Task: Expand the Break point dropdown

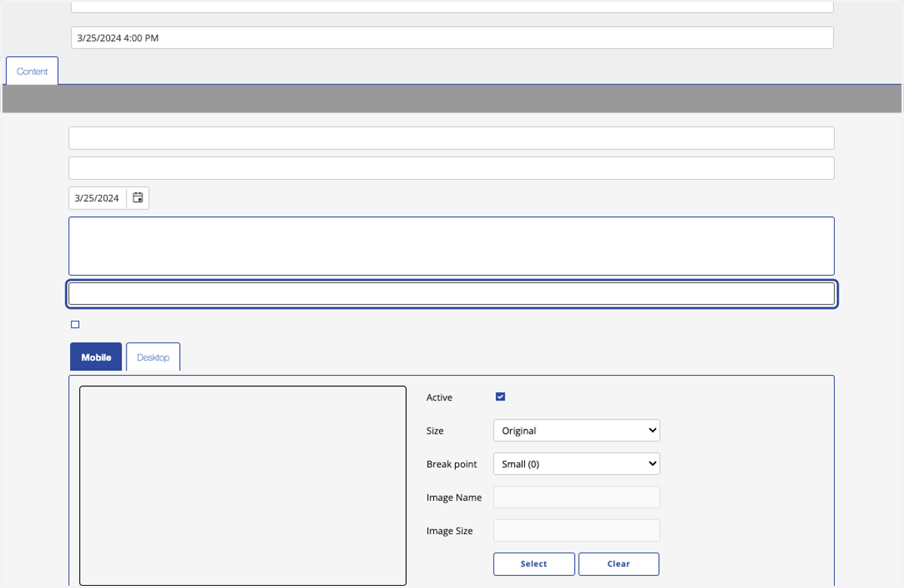Action: click(576, 464)
